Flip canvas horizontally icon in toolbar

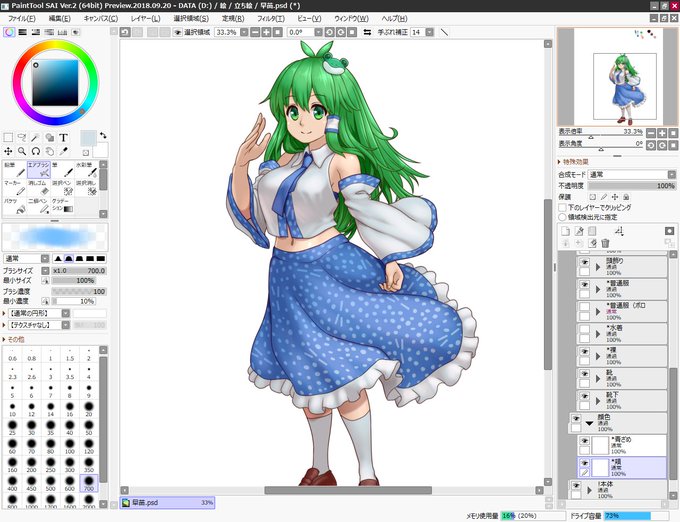click(367, 32)
